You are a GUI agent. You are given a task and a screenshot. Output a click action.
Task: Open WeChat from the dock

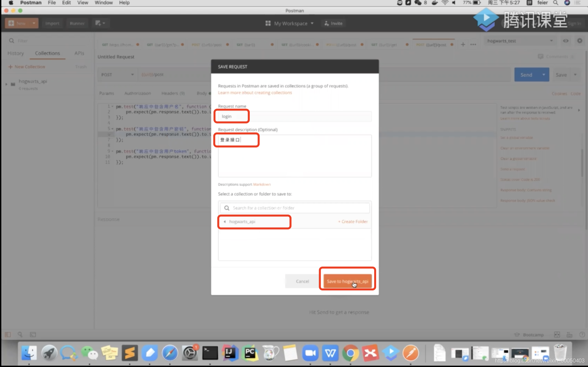click(x=89, y=353)
